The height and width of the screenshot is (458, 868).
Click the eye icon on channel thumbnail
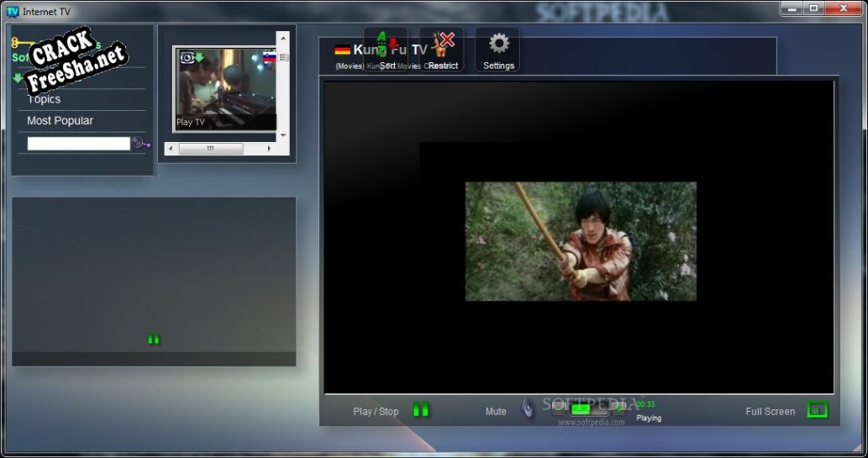(187, 57)
